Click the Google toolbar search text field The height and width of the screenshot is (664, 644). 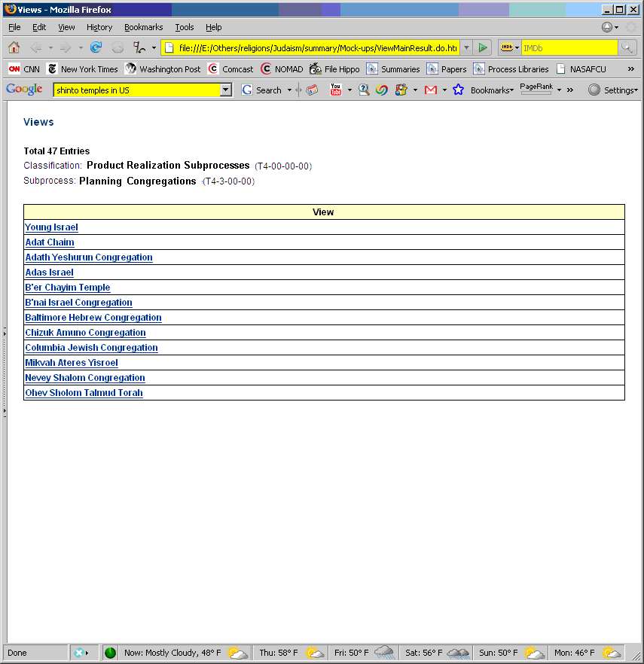point(138,90)
